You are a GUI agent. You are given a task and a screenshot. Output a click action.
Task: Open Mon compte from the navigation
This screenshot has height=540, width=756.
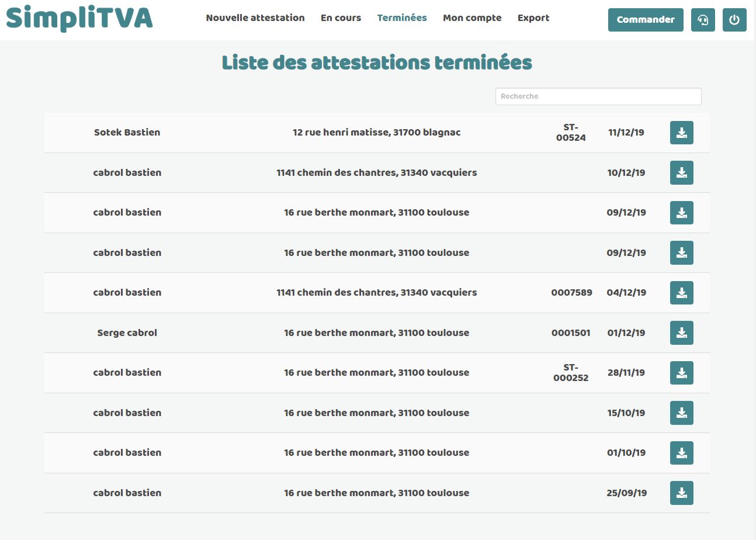pyautogui.click(x=472, y=18)
